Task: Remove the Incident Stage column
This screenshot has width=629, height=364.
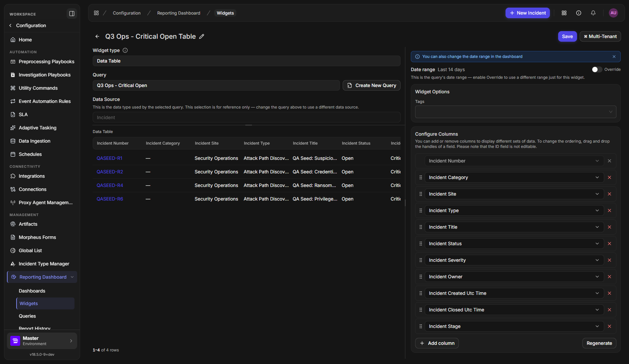Action: (x=609, y=326)
